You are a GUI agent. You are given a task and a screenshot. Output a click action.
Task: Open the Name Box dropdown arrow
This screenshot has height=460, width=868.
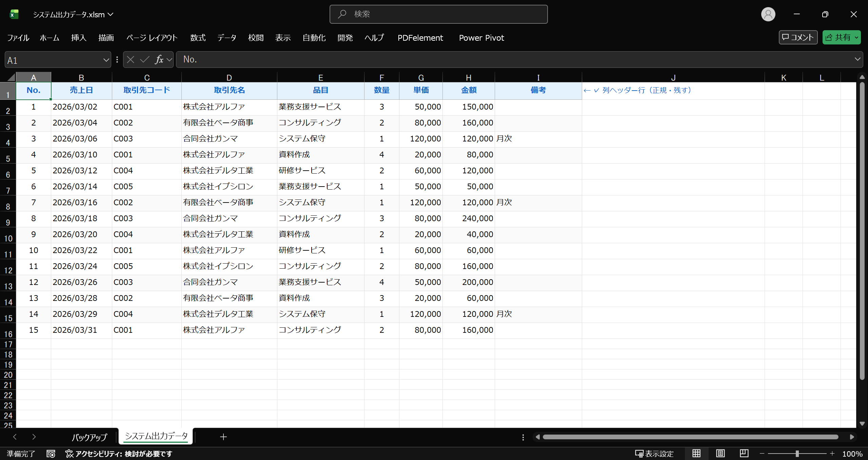(x=106, y=60)
